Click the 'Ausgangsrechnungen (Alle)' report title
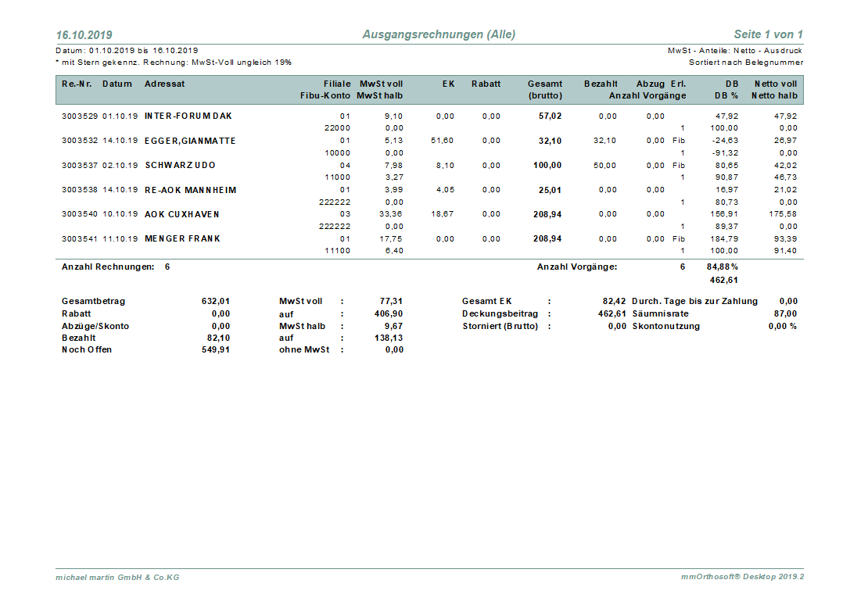Screen dimensions: 868x605 pos(439,34)
